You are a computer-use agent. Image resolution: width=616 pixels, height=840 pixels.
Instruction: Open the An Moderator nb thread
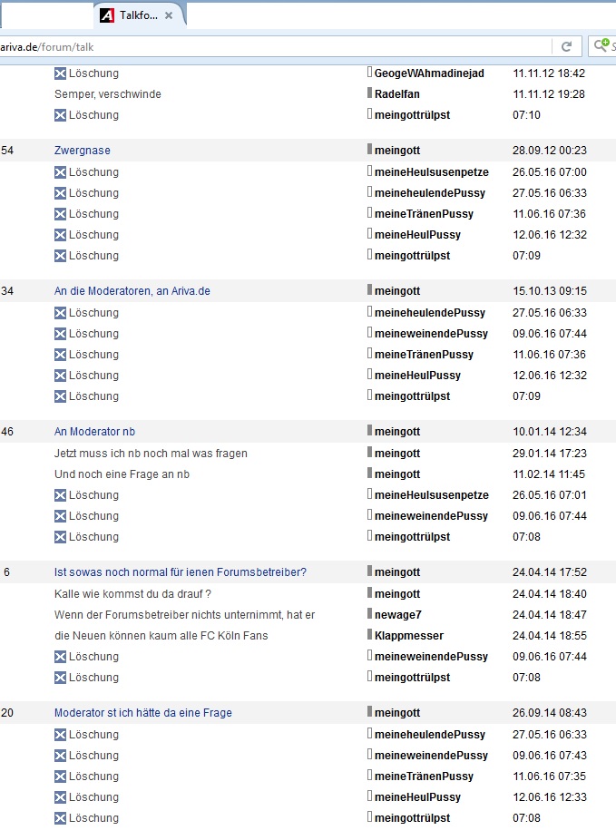[94, 432]
